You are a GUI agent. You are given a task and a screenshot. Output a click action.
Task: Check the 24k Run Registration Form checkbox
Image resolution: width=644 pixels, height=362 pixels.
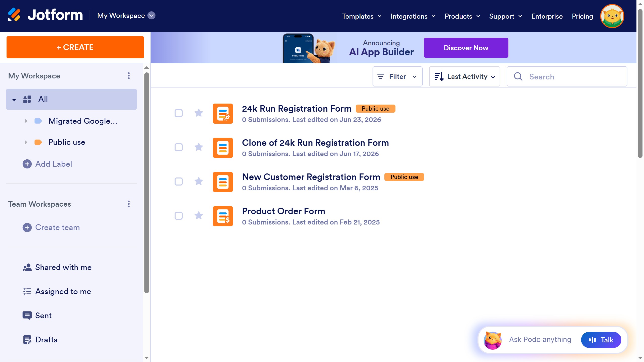tap(179, 113)
